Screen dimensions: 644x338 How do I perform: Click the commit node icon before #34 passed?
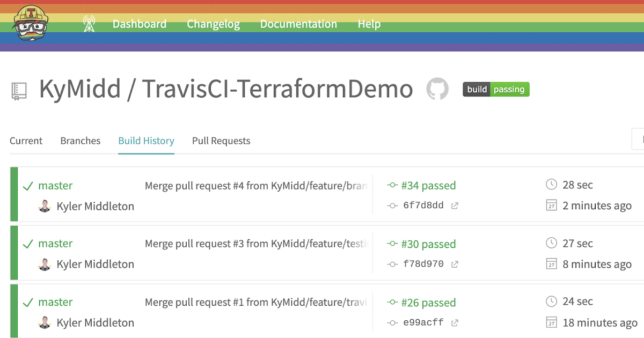392,185
